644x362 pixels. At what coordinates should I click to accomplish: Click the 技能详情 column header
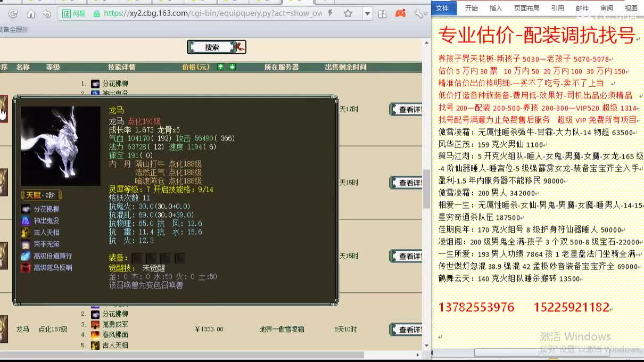(122, 67)
